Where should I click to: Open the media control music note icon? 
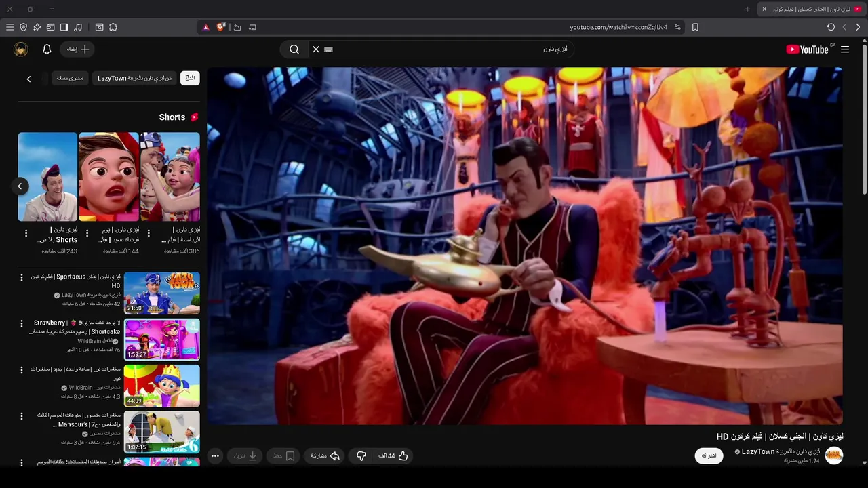click(x=78, y=27)
